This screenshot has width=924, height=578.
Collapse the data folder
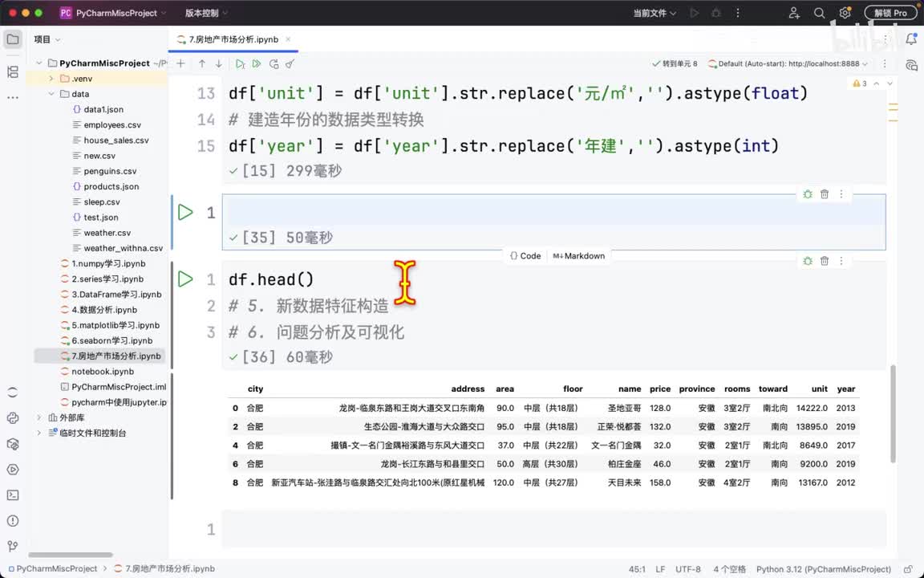click(x=51, y=94)
